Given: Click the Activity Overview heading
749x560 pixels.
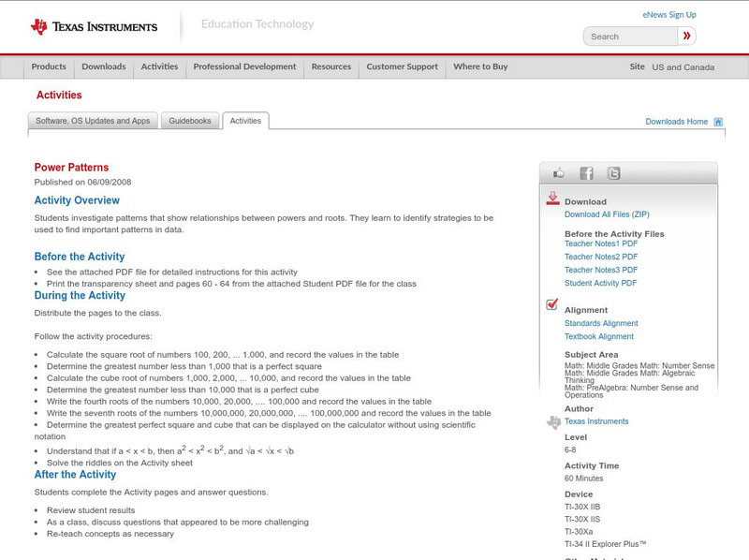Looking at the screenshot, I should click(77, 200).
